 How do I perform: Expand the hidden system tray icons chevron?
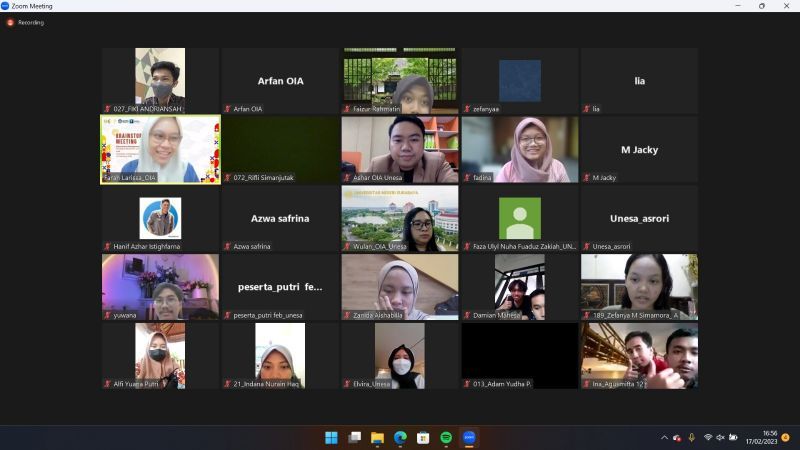coord(664,438)
